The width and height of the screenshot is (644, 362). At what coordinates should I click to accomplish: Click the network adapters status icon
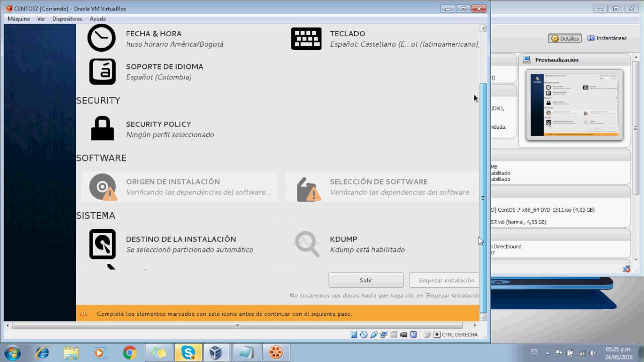(x=384, y=334)
